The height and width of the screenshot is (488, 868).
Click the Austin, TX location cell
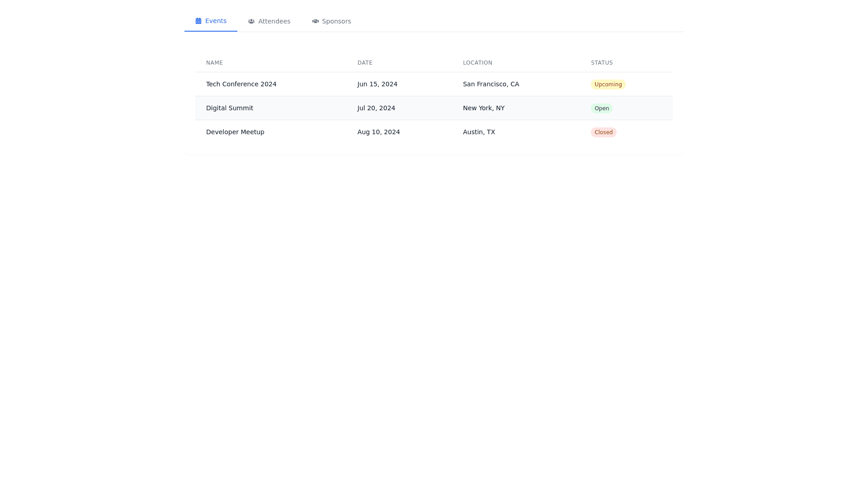tap(479, 132)
